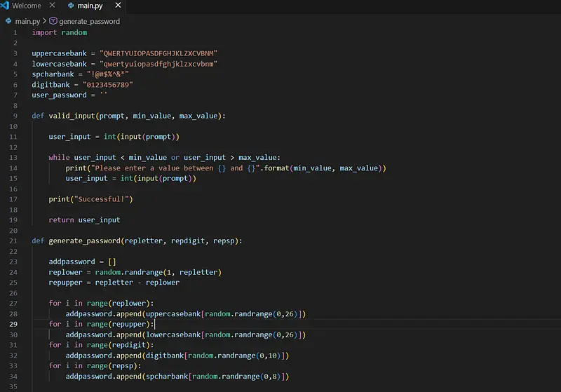The height and width of the screenshot is (392, 561).
Task: Close the Welcome tab
Action: (51, 6)
